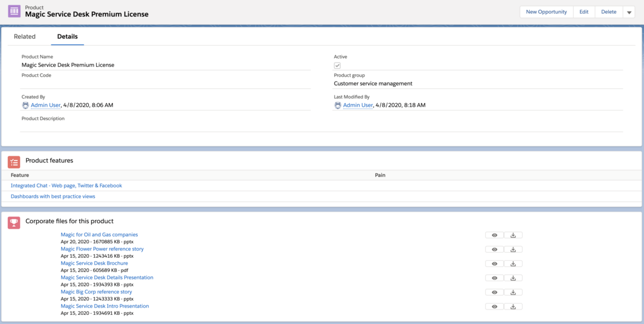Screen dimensions: 644x324
Task: Select the Details tab
Action: pyautogui.click(x=67, y=37)
